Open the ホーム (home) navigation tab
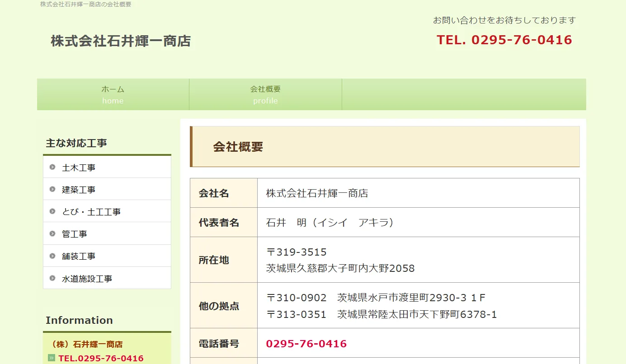Image resolution: width=626 pixels, height=364 pixels. (113, 94)
